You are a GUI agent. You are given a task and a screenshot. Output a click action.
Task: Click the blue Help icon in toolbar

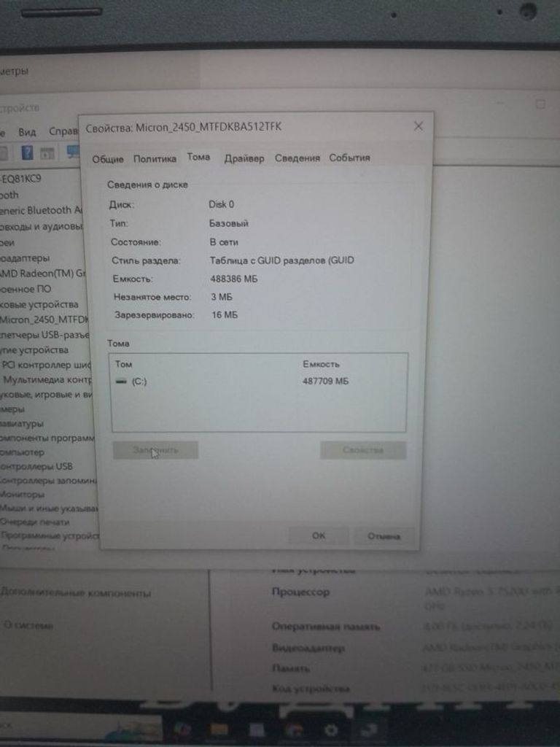click(x=27, y=152)
